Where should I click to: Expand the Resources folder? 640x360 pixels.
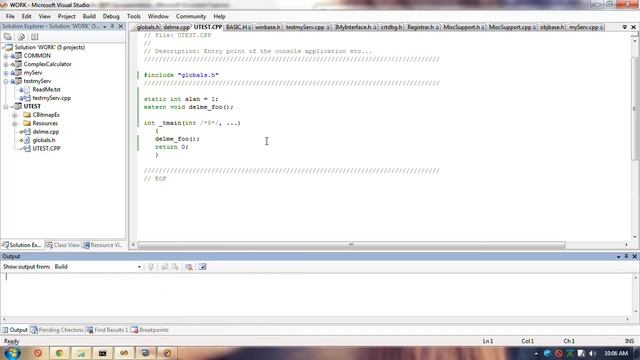click(15, 123)
